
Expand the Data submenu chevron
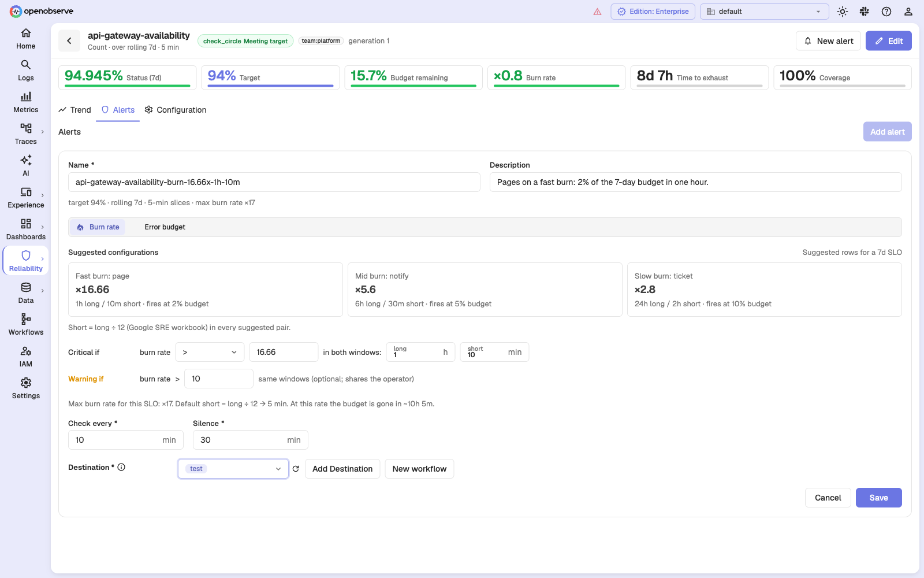pyautogui.click(x=43, y=291)
